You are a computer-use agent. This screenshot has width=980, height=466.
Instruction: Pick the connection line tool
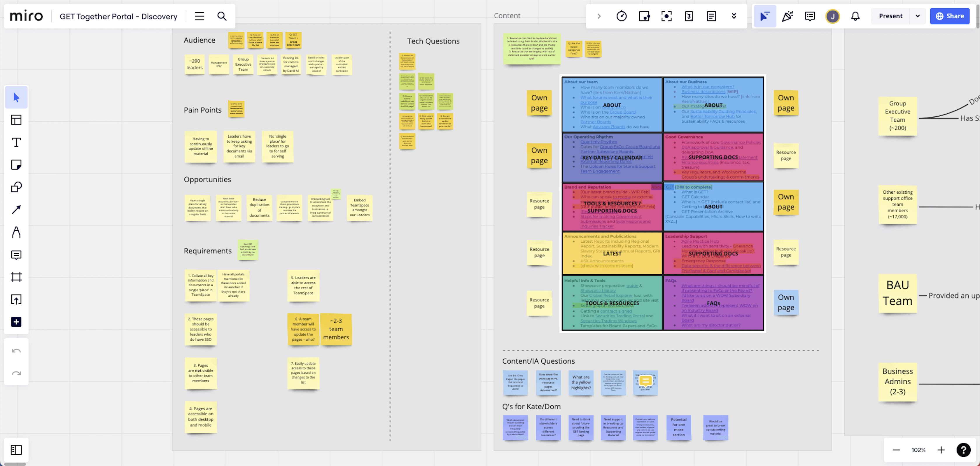16,210
